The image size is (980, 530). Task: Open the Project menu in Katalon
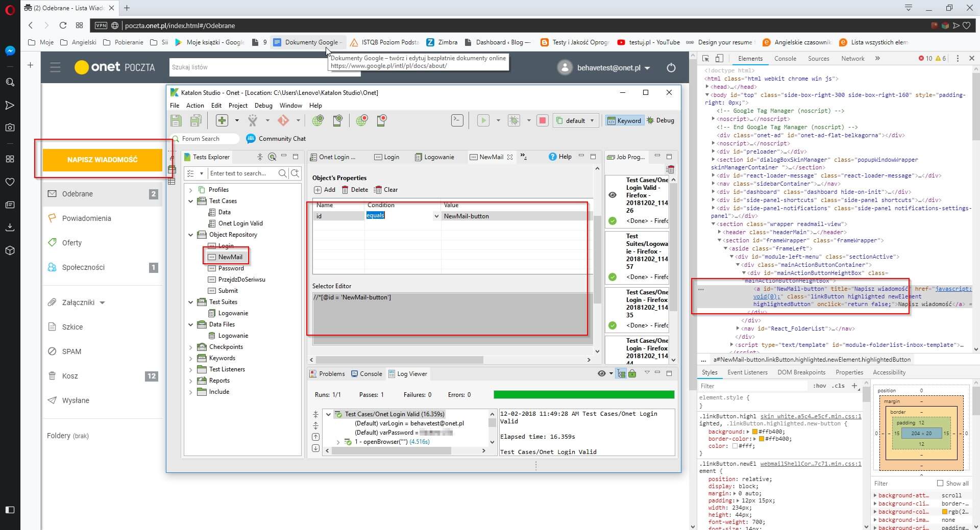pos(238,106)
